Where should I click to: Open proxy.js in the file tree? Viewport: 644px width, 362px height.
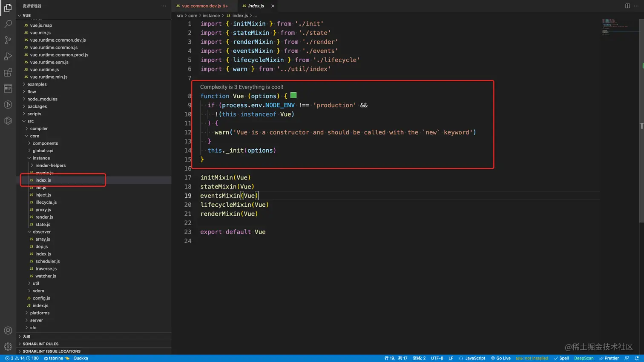(x=94, y=210)
